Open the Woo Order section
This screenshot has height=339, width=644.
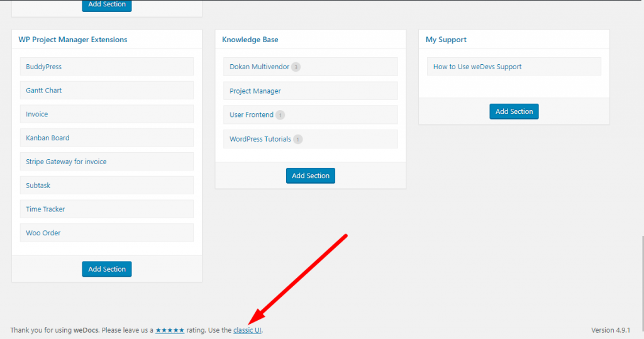pos(107,233)
